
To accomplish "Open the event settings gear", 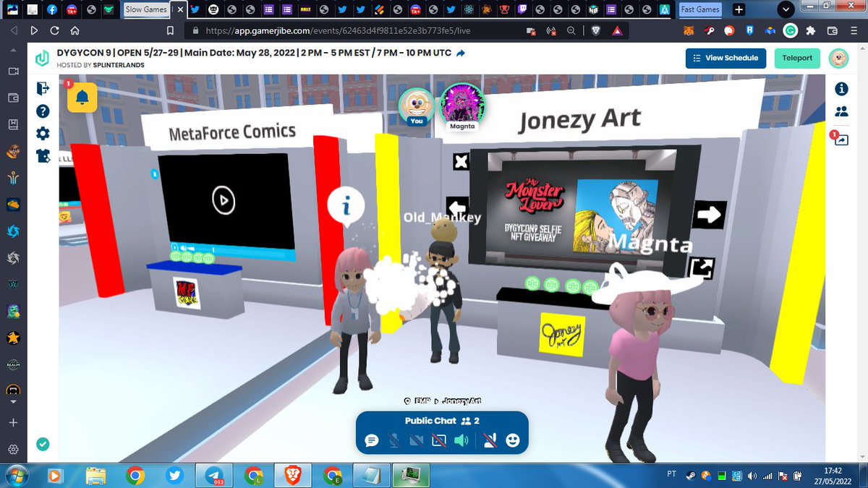I will (43, 133).
